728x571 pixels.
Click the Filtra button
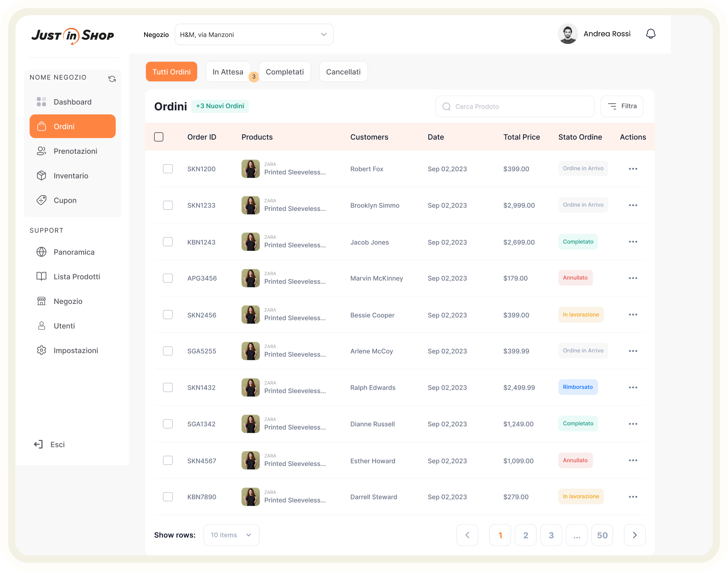click(x=622, y=106)
